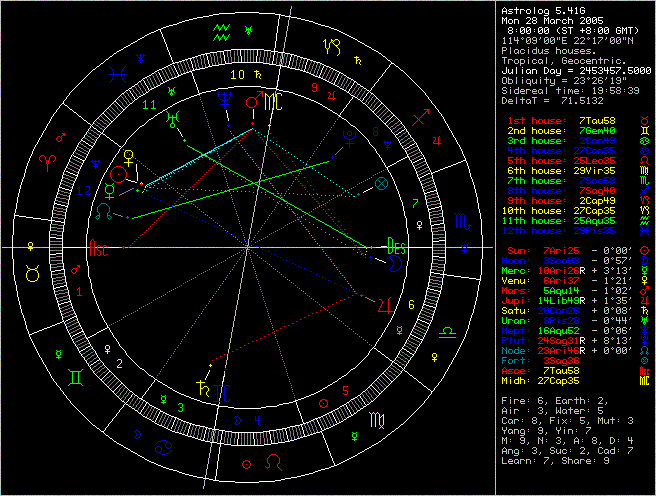Viewport: 656px width, 496px height.
Task: Select the Fire and Earth element totals line
Action: [550, 399]
